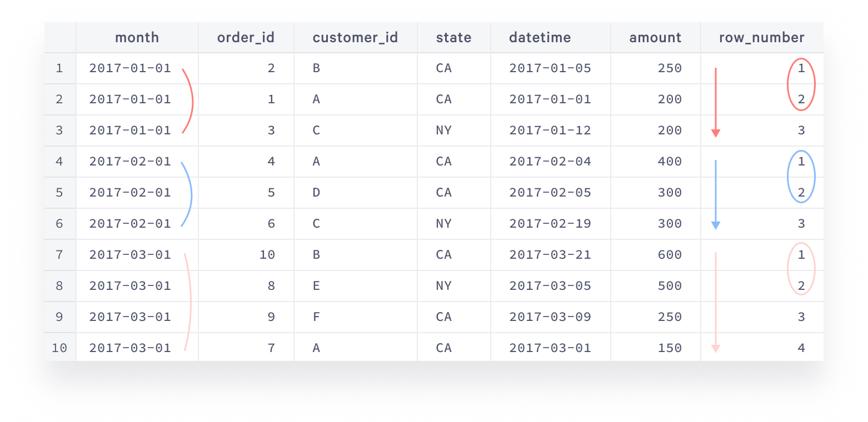Select row index 10
The image size is (868, 422).
tap(59, 348)
